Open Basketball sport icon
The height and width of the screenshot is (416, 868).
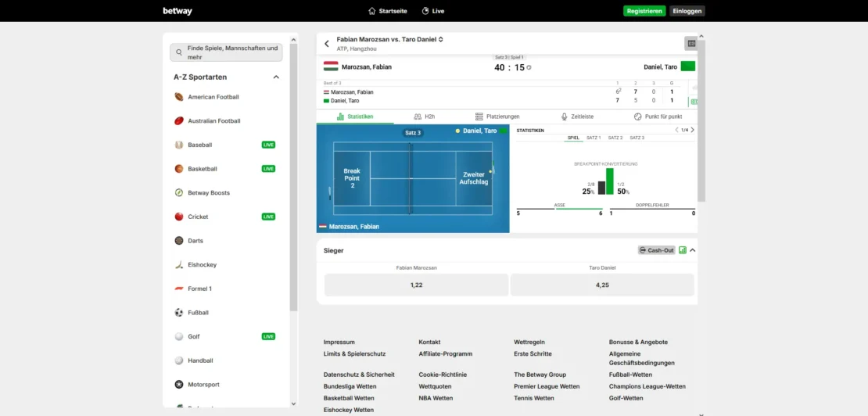click(179, 169)
